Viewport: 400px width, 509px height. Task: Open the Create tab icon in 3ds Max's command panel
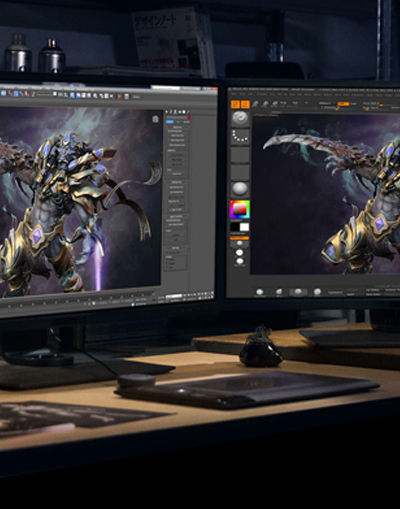click(167, 112)
